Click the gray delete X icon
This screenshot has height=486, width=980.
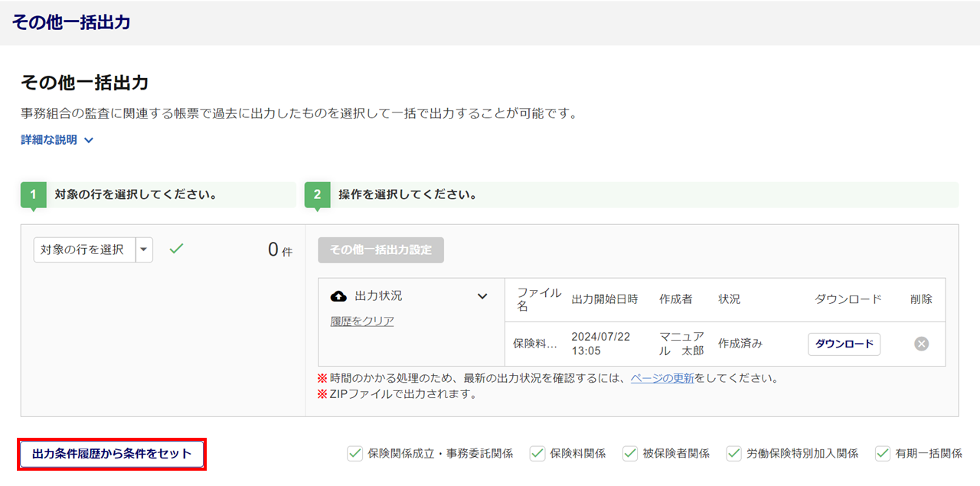point(921,344)
